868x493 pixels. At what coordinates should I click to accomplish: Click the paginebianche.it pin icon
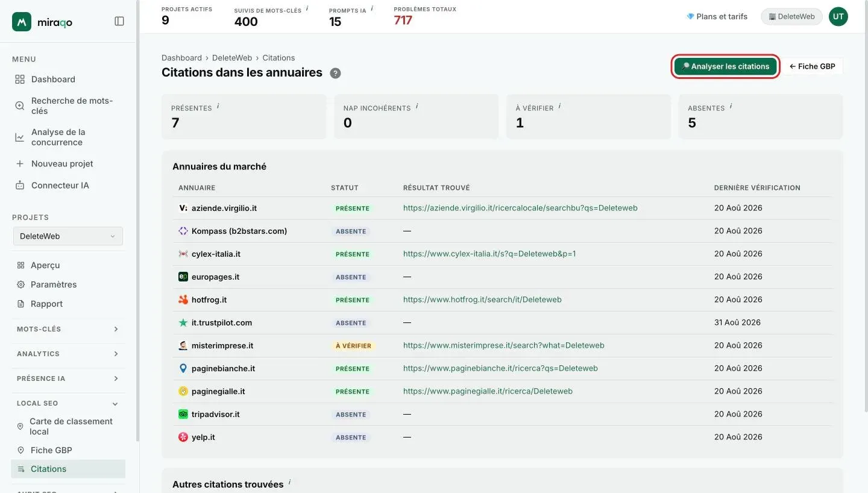click(183, 368)
